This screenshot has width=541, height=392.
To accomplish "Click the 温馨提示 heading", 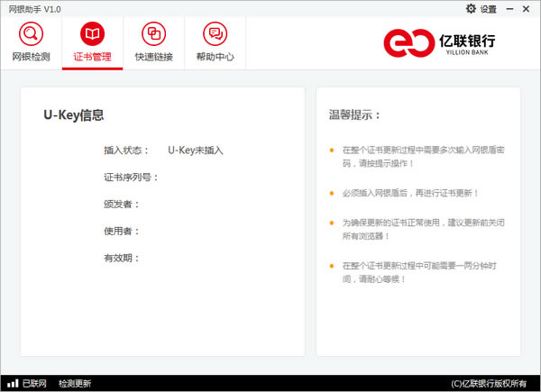I will point(355,115).
